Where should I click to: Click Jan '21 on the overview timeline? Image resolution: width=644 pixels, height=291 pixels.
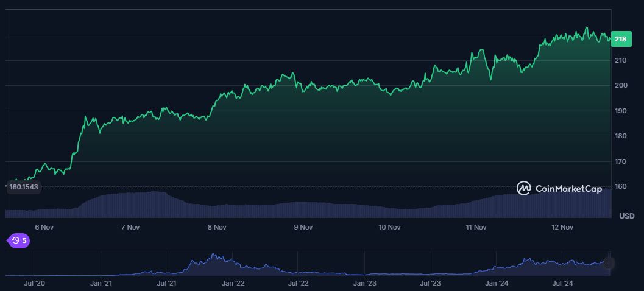102,283
